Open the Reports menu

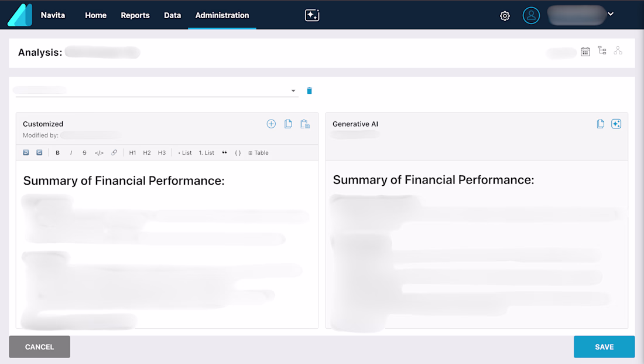point(135,15)
